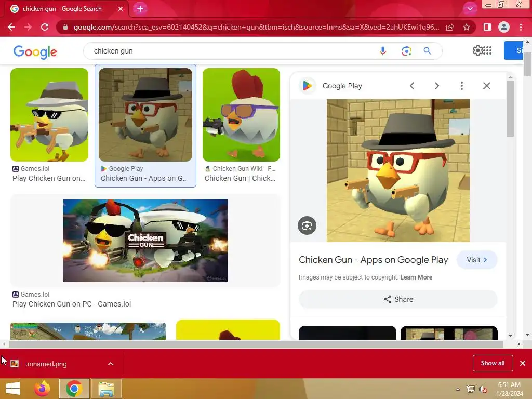Screen dimensions: 532x399
Task: Click the large preview chicken image
Action: pyautogui.click(x=398, y=170)
